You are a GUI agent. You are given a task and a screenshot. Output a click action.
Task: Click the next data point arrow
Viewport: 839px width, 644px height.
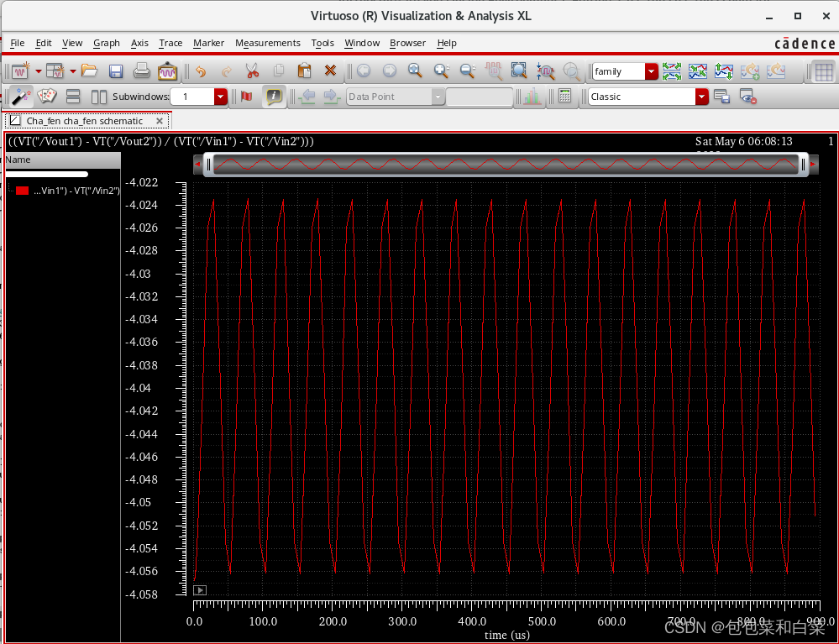pyautogui.click(x=332, y=97)
